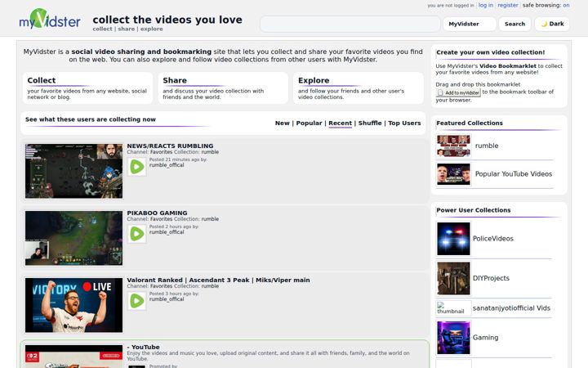Play the NEWS/REACTS RUMBLING video icon
Viewport: 588px width, 368px height.
(x=137, y=167)
